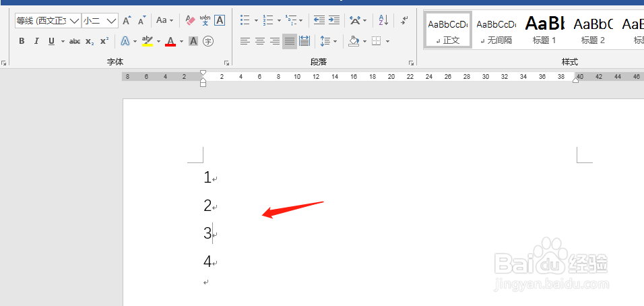Apply superscript formatting

104,41
